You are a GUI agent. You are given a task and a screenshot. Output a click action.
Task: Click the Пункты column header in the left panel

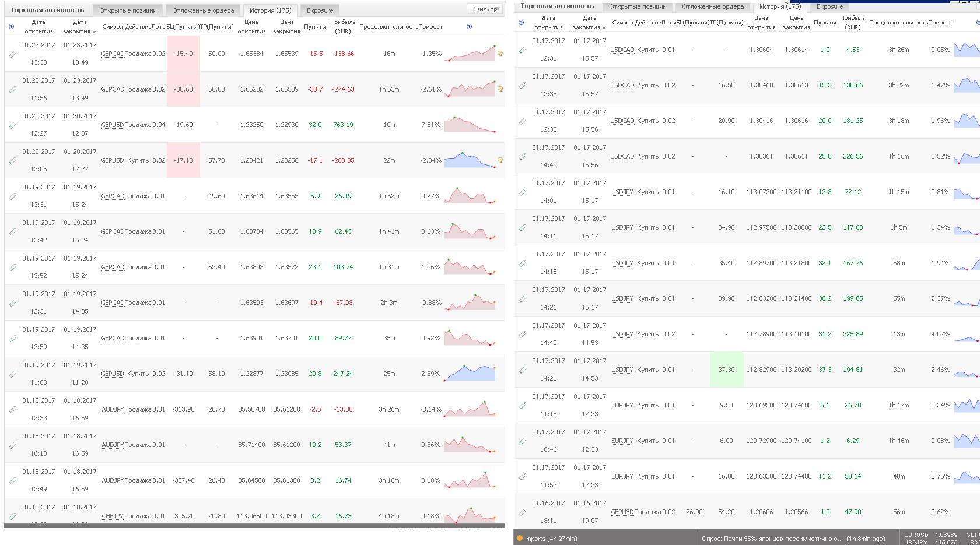click(x=315, y=27)
